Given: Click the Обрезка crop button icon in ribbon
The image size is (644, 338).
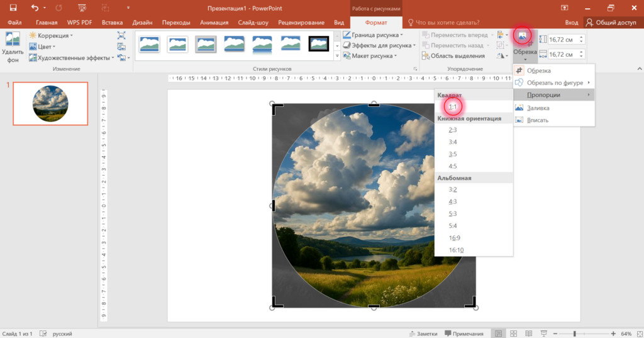Looking at the screenshot, I should pos(523,37).
